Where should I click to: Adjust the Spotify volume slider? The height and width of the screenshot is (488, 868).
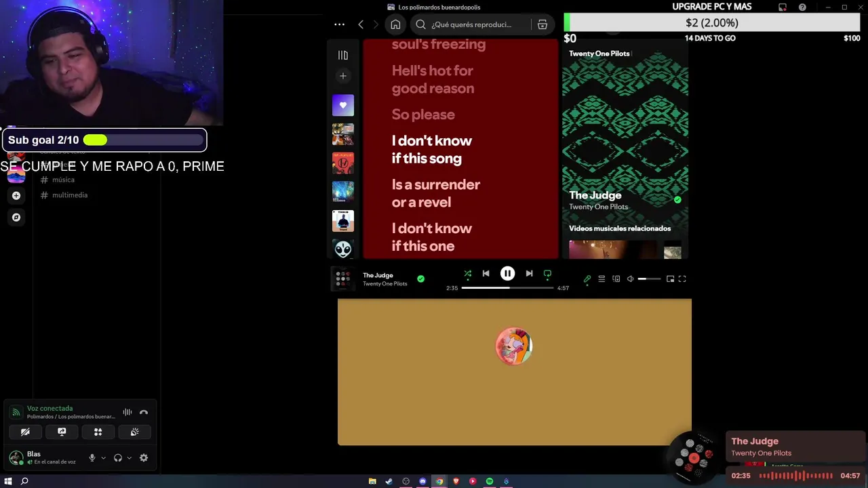(x=649, y=279)
